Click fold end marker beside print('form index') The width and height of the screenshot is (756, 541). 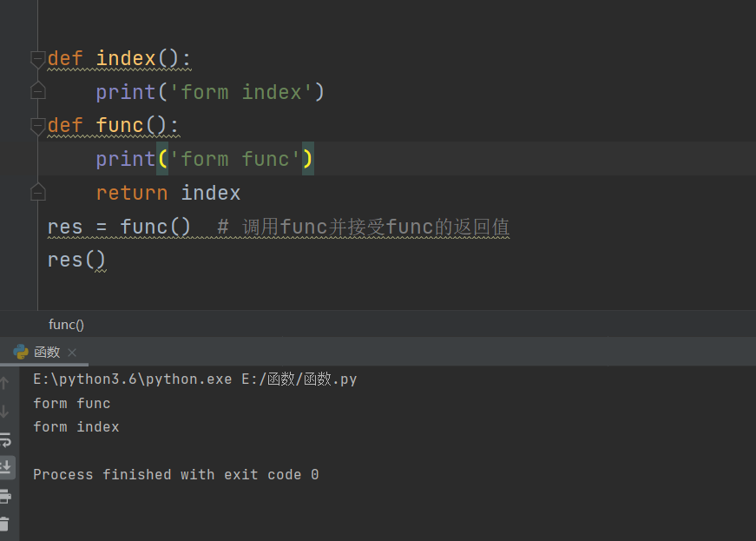click(x=37, y=90)
